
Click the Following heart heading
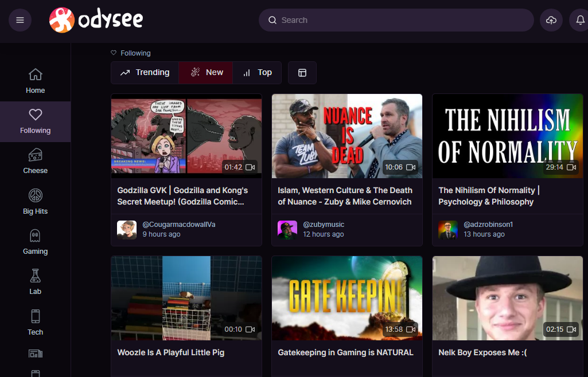click(x=131, y=53)
